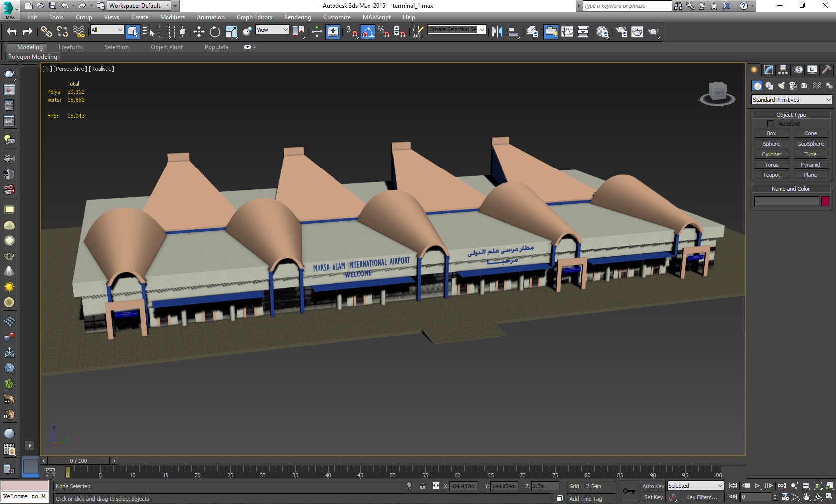Click the Perspective viewport label

[70, 69]
